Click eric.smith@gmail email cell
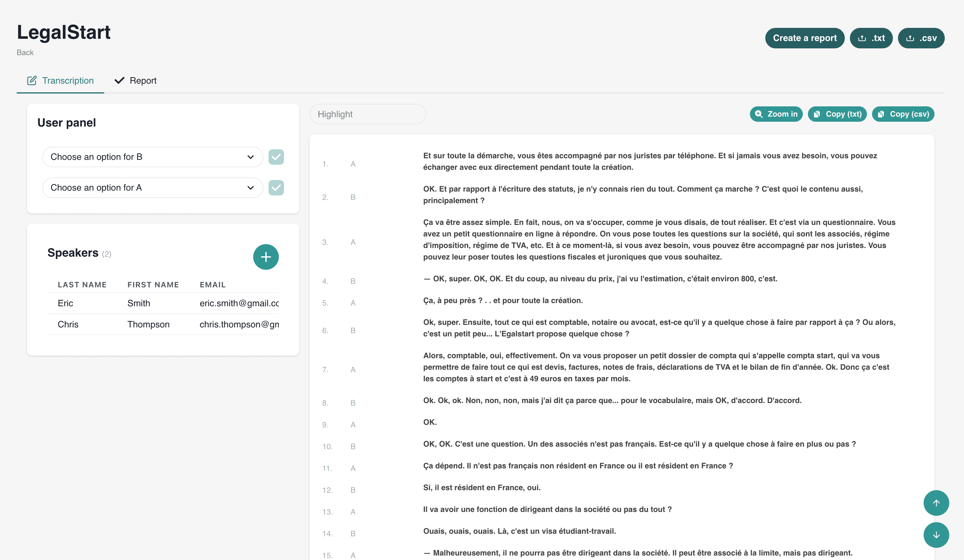964x560 pixels. pyautogui.click(x=239, y=303)
